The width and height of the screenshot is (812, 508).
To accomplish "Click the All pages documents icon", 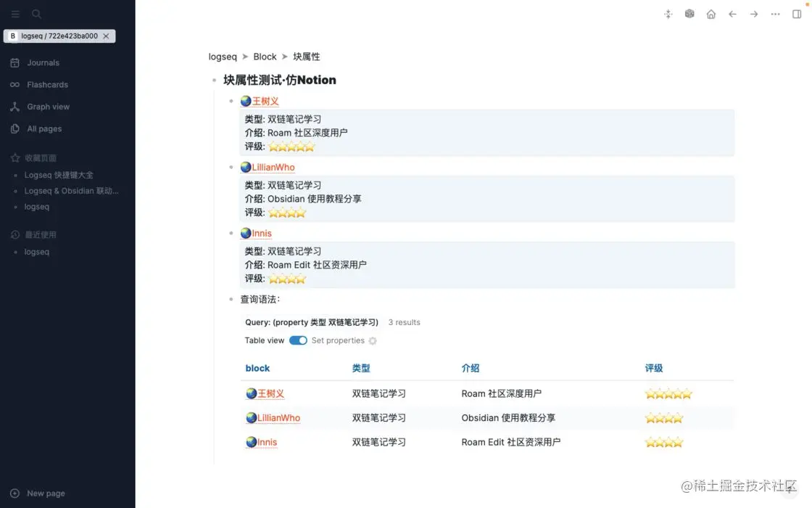I will (15, 128).
